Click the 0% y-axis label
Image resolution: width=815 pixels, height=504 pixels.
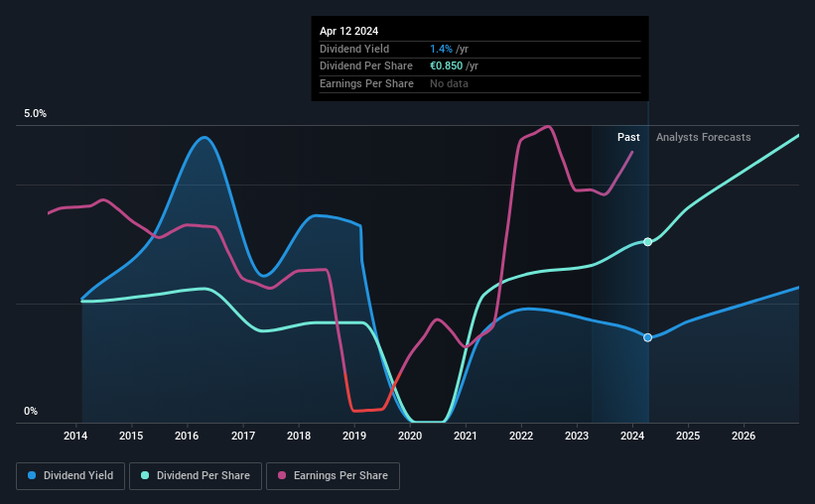point(31,411)
